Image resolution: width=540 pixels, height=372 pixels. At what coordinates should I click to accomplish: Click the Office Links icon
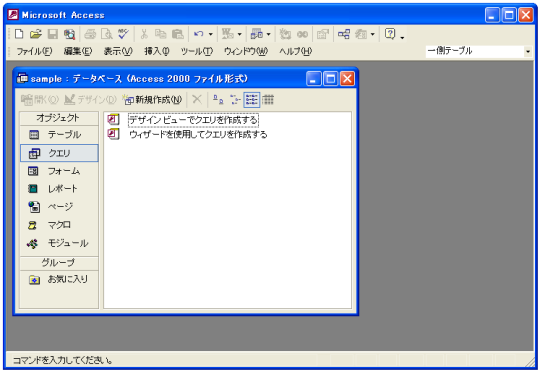point(228,34)
